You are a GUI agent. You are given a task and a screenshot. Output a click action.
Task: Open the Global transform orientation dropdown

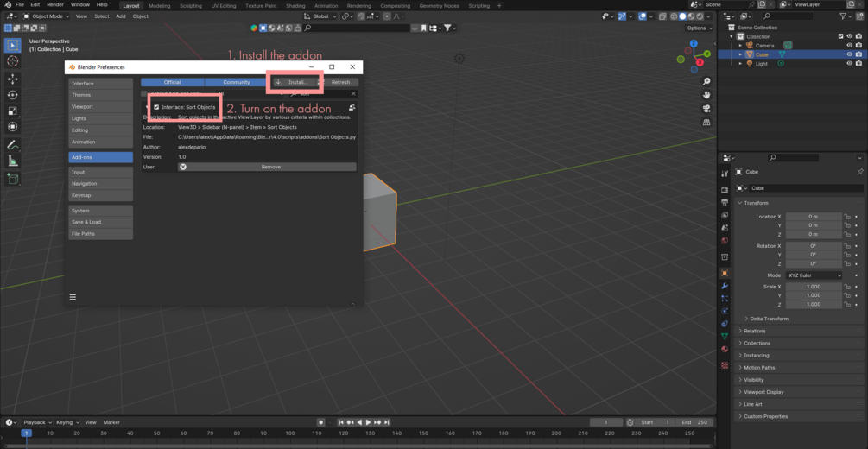click(x=320, y=16)
